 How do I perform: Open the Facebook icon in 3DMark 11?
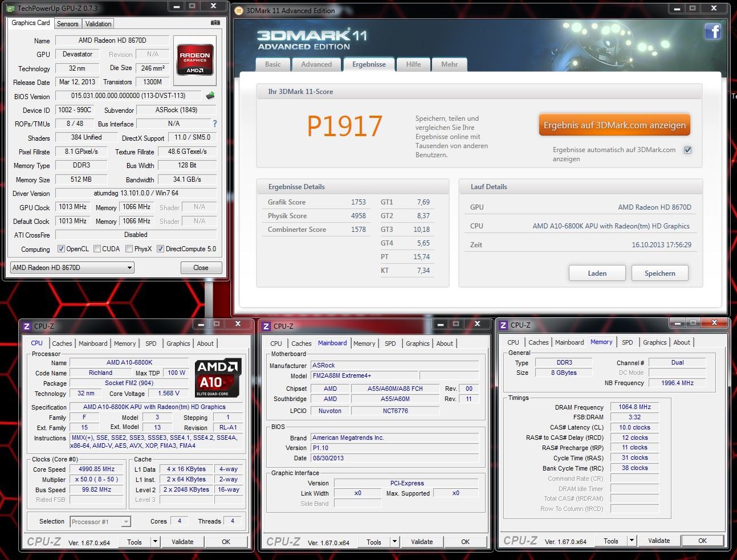pos(713,31)
